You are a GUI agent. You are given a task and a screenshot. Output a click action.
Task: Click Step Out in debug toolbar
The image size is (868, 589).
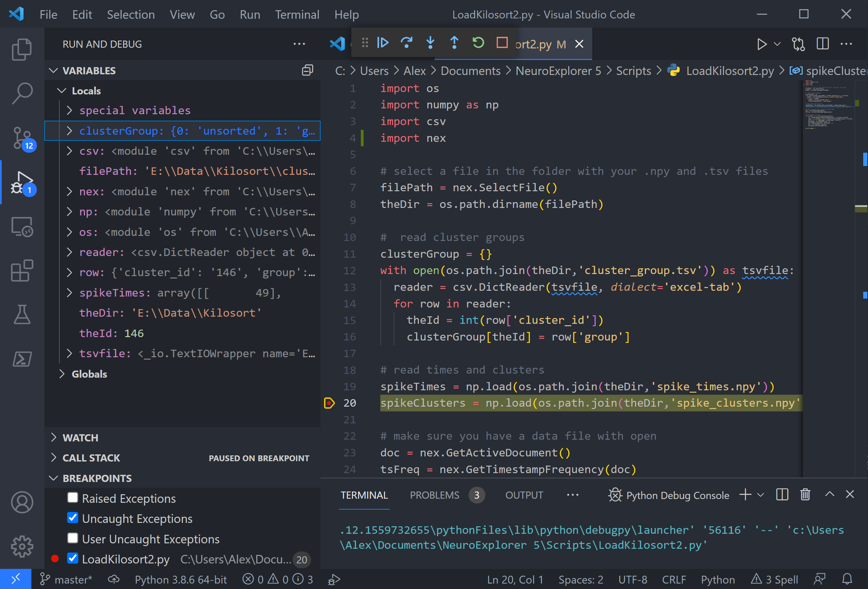tap(454, 43)
